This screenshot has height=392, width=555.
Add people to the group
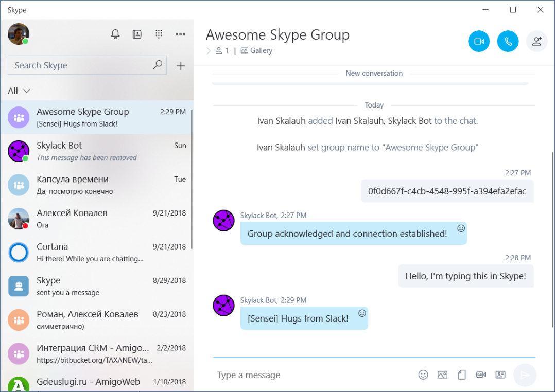point(537,41)
